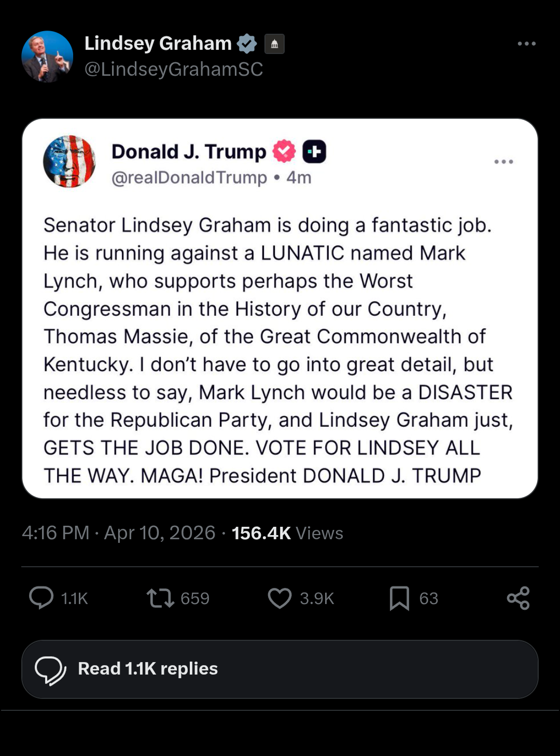Click the @LindseyGrahamSC handle
The height and width of the screenshot is (756, 560).
click(x=174, y=69)
